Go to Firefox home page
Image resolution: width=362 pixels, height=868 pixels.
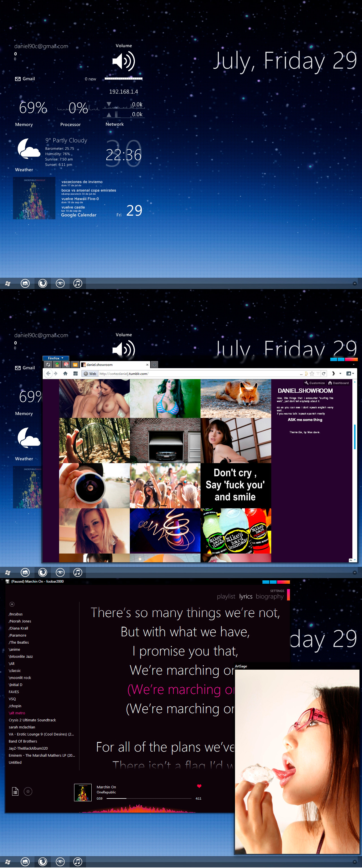tap(65, 373)
